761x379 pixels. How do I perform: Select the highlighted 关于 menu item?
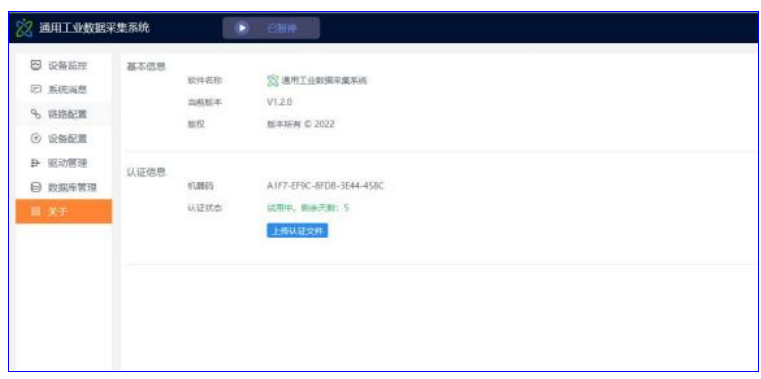coord(64,212)
